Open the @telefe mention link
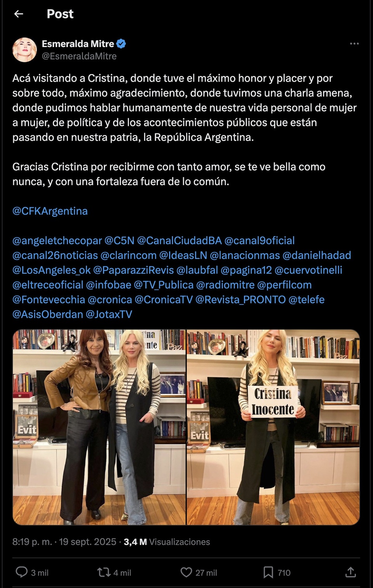Screen dimensions: 373x588 307,300
